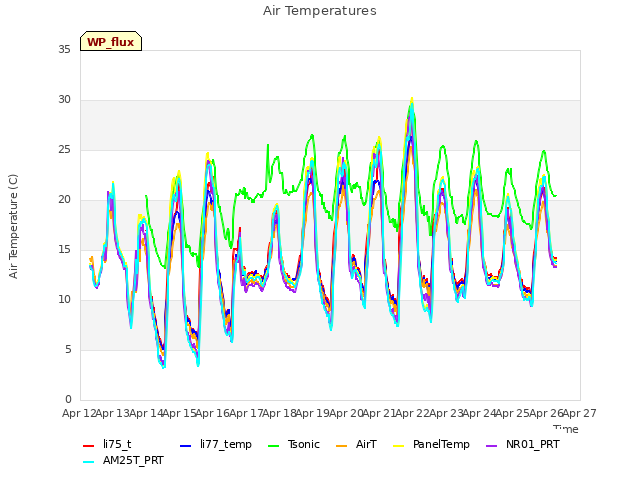Click the 10 y-axis tick label

[64, 300]
